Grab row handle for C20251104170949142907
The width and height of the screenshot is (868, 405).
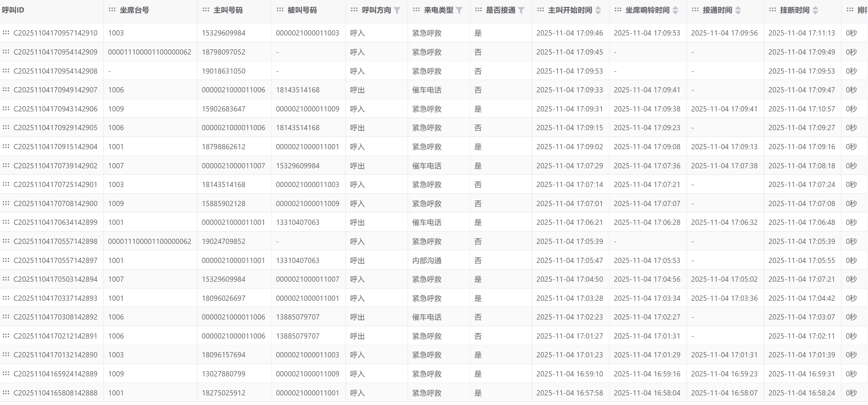coord(6,89)
